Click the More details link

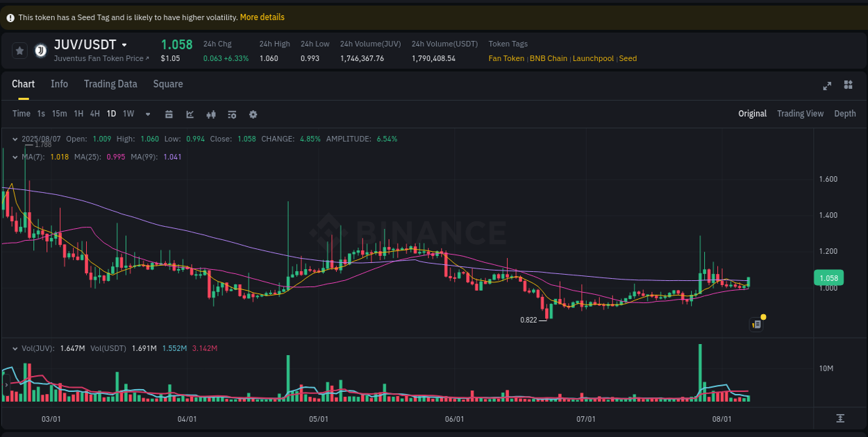pyautogui.click(x=262, y=17)
